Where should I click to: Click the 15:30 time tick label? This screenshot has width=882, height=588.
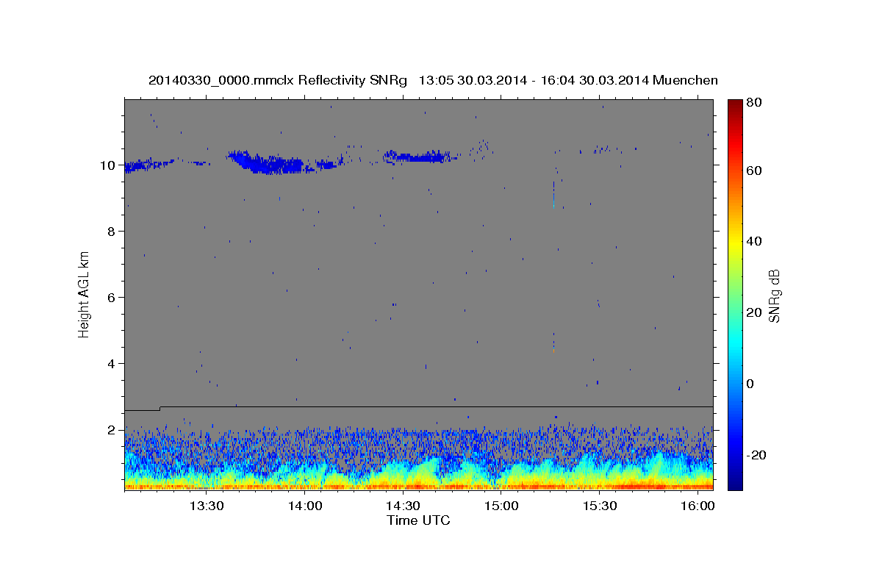599,506
